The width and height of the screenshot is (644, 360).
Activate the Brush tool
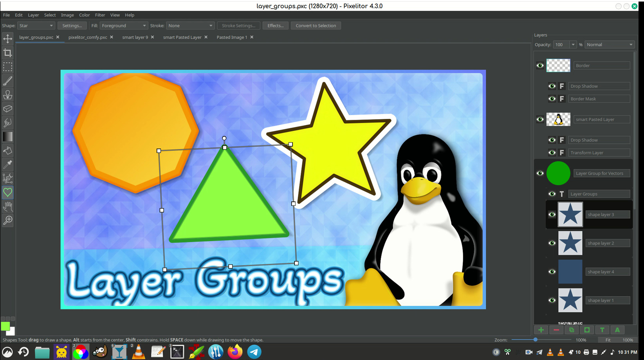(7, 81)
